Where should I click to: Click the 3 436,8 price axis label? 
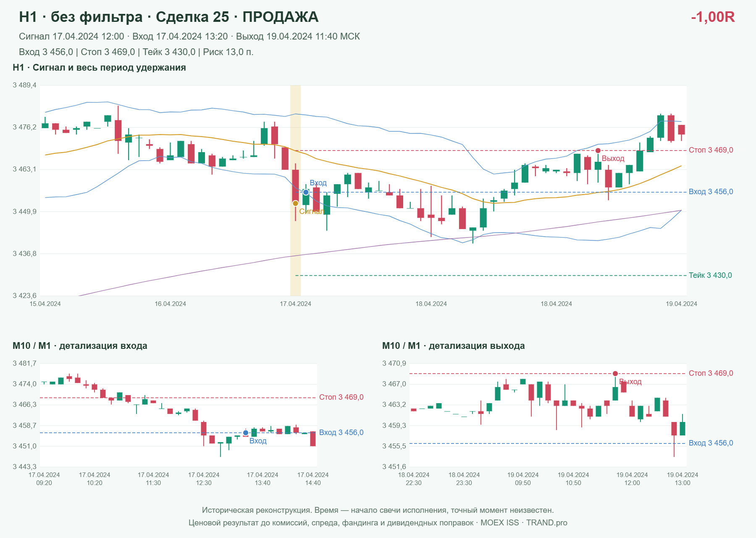24,253
